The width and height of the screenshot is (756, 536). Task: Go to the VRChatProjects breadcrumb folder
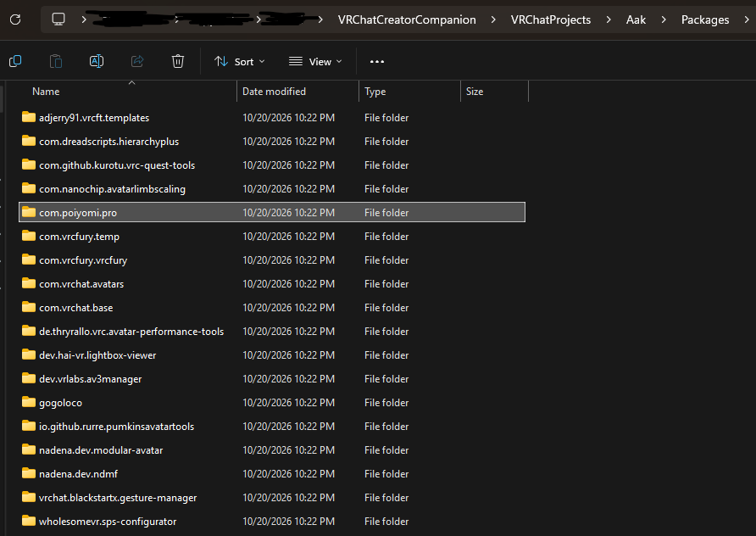(551, 20)
